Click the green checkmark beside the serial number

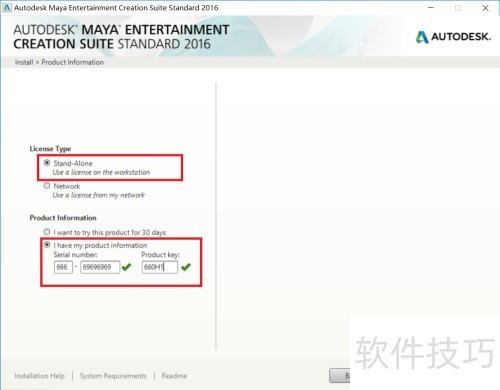click(126, 267)
